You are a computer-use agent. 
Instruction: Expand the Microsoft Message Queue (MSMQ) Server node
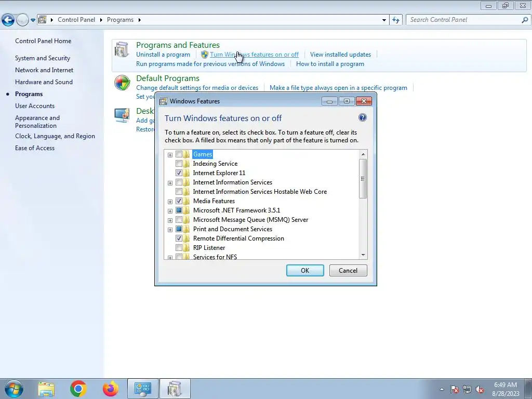coord(170,220)
